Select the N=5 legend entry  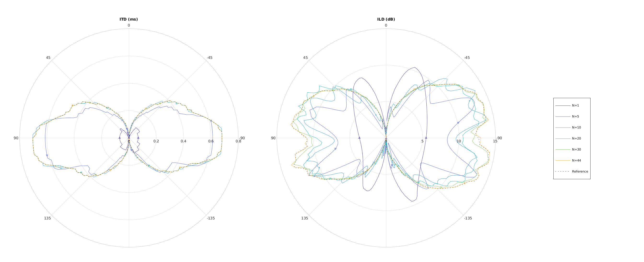tap(575, 117)
